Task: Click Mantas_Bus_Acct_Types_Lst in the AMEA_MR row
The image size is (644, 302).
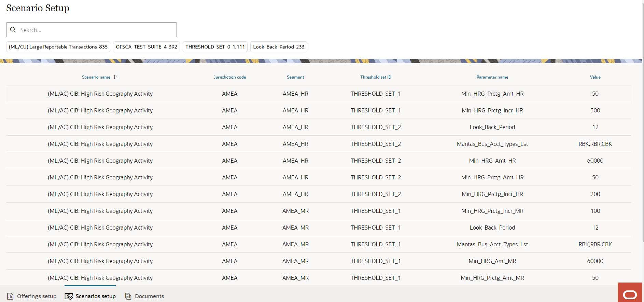Action: point(492,244)
